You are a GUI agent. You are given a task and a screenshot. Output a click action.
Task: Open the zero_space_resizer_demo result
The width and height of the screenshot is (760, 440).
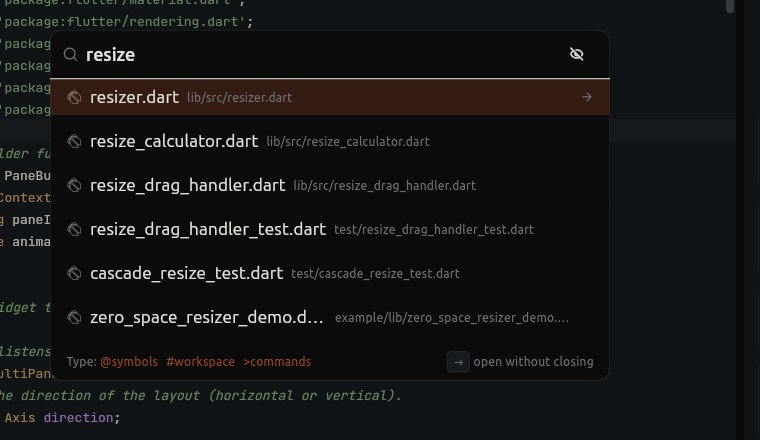pos(330,317)
